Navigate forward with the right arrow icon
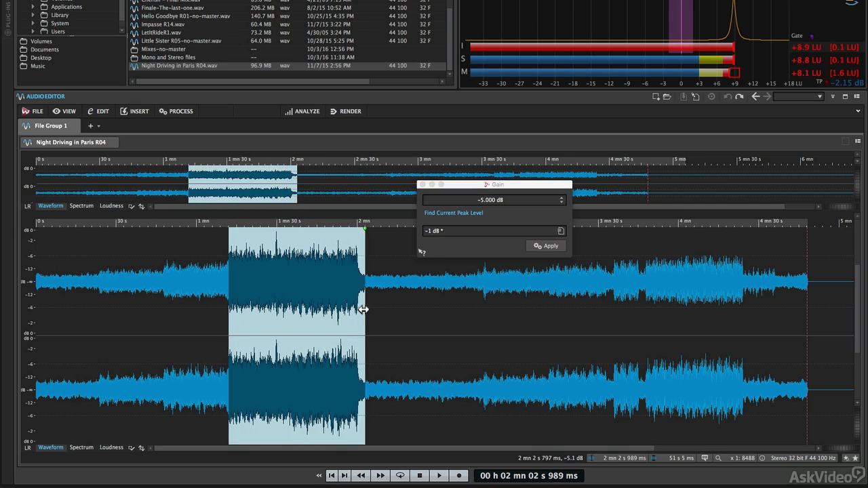This screenshot has height=488, width=868. (x=767, y=97)
